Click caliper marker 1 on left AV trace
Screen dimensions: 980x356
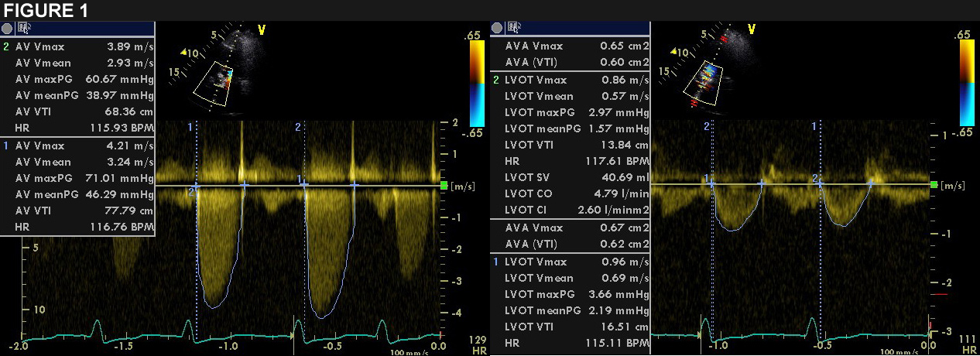click(303, 184)
